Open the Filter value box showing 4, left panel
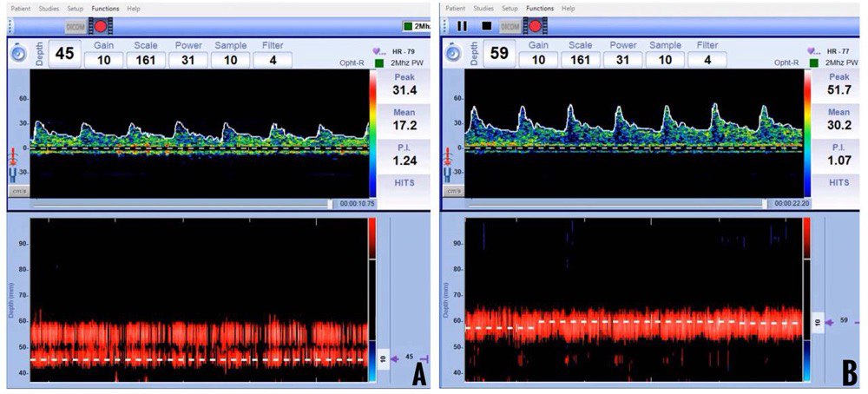 [272, 60]
